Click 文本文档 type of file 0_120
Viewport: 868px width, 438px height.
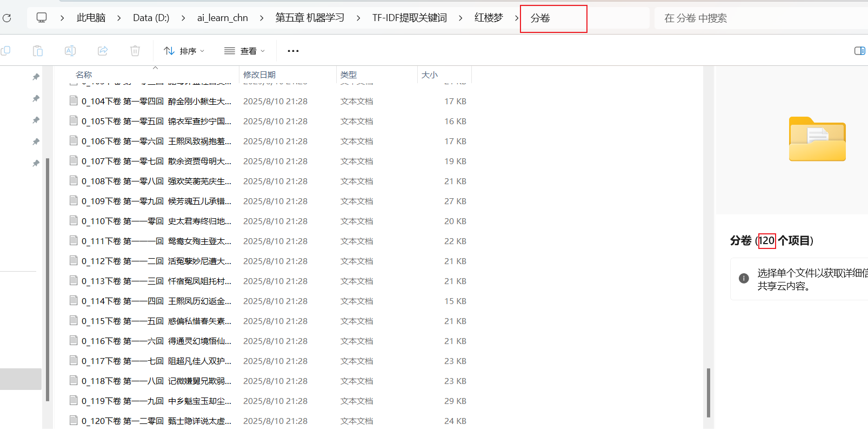click(x=357, y=421)
